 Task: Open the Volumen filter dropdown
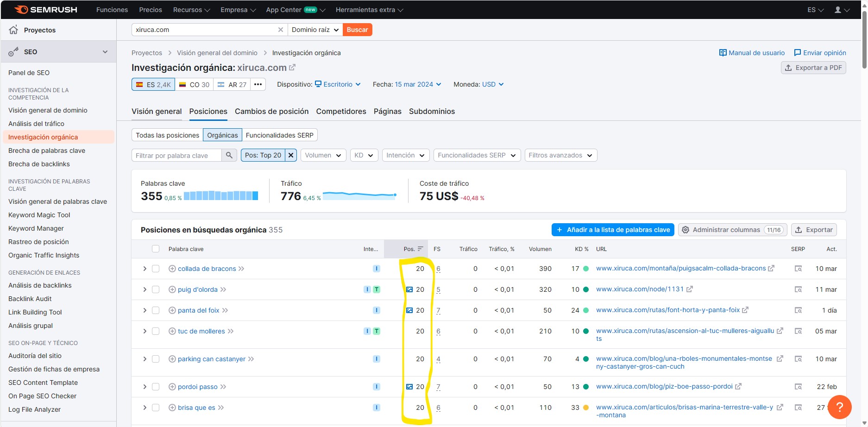pos(323,155)
